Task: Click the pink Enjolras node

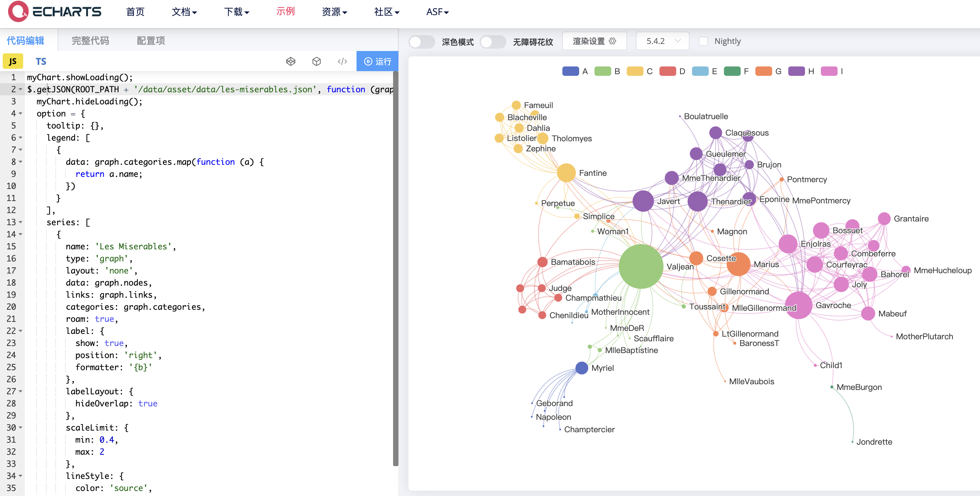Action: pyautogui.click(x=788, y=244)
